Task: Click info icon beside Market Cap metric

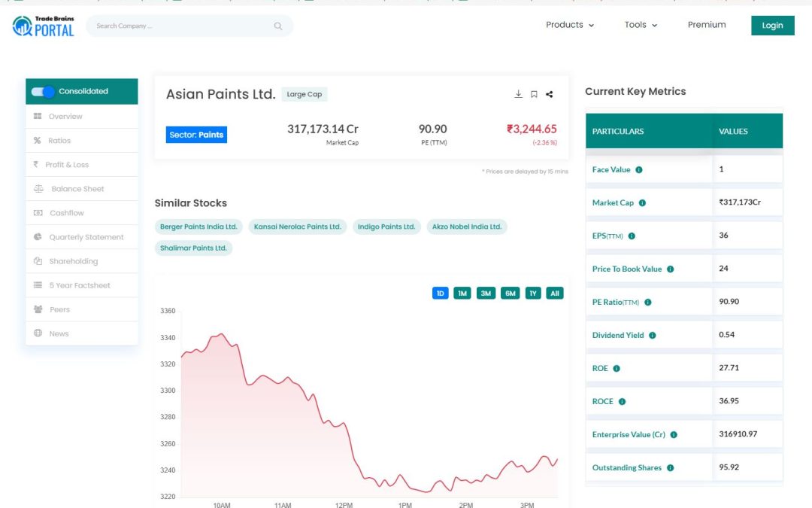Action: (642, 202)
